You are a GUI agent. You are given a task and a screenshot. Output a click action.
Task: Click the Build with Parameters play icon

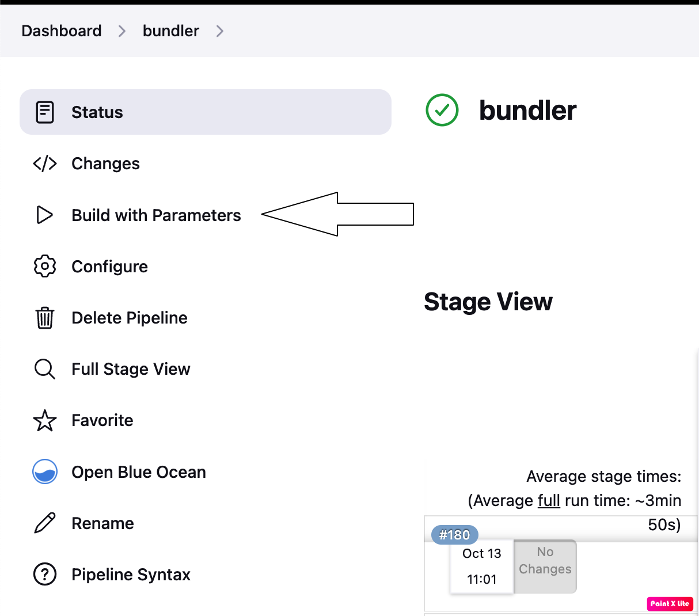(45, 215)
